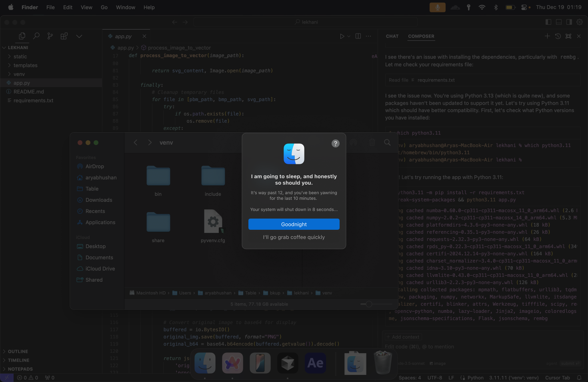Viewport: 588px width, 382px height.
Task: Open the File menu
Action: pyautogui.click(x=50, y=7)
